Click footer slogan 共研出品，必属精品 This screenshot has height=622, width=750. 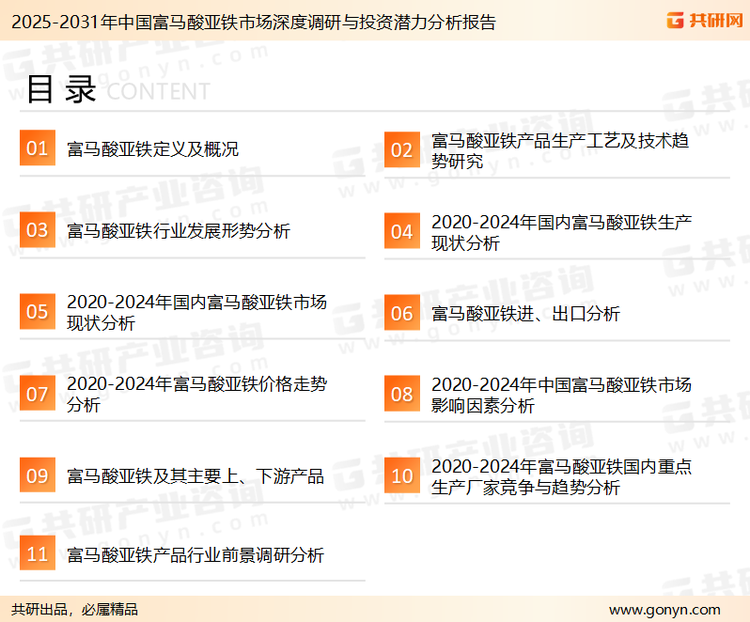75,609
